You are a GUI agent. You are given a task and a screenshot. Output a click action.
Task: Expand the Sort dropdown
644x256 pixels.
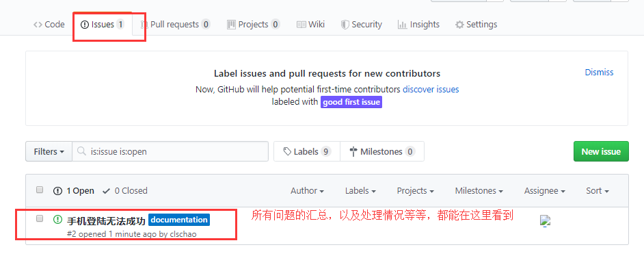click(x=598, y=191)
